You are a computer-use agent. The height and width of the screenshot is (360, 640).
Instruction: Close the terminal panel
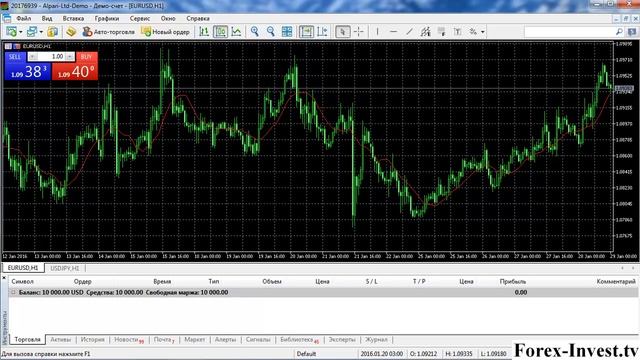point(4,278)
